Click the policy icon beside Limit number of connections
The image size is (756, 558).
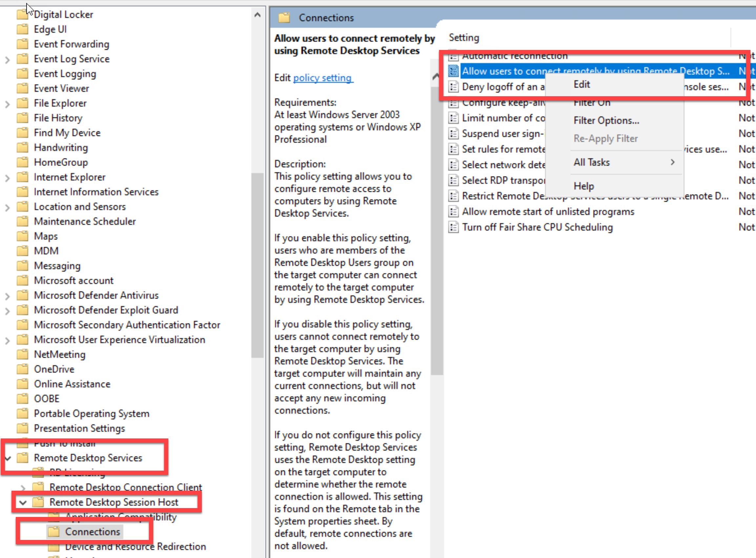tap(453, 118)
